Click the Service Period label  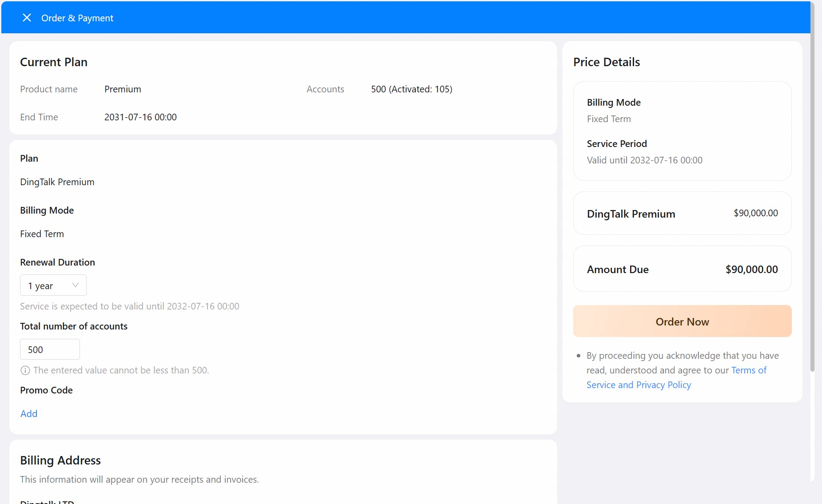point(617,144)
